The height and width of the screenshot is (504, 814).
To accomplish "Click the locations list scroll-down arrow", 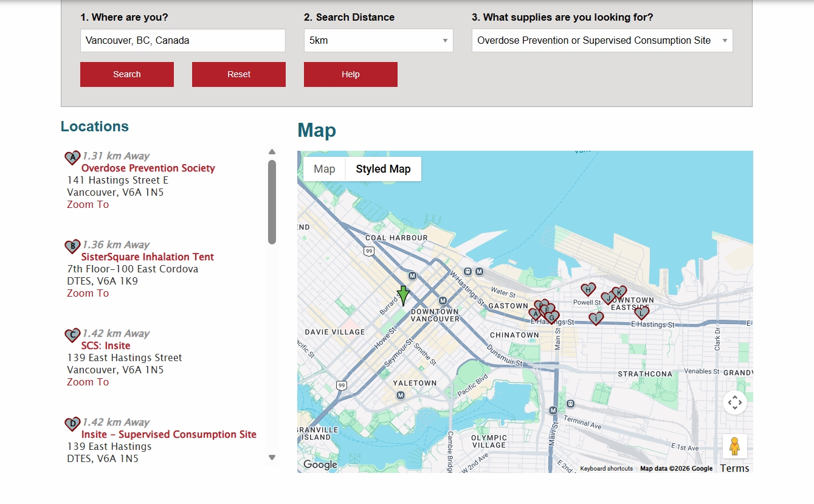I will (x=272, y=458).
